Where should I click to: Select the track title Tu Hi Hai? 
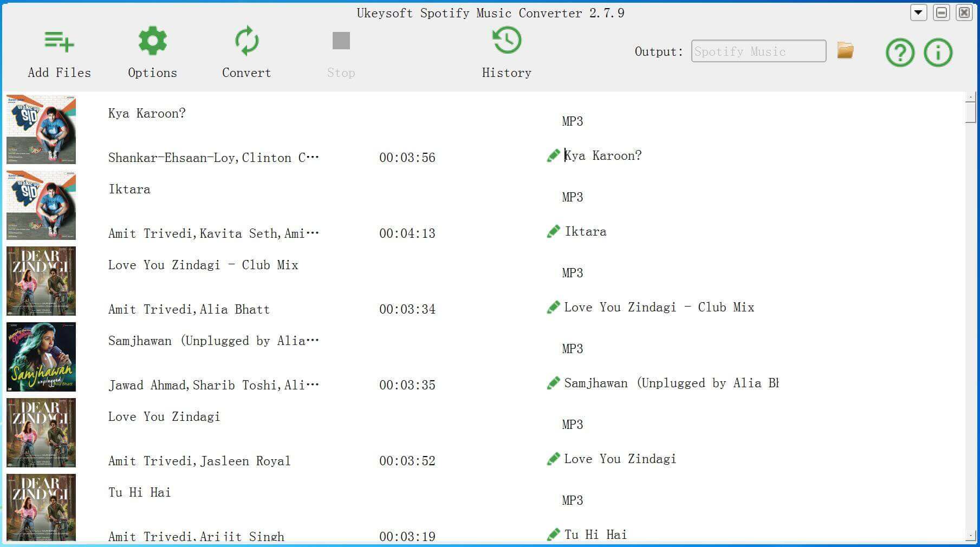coord(139,492)
